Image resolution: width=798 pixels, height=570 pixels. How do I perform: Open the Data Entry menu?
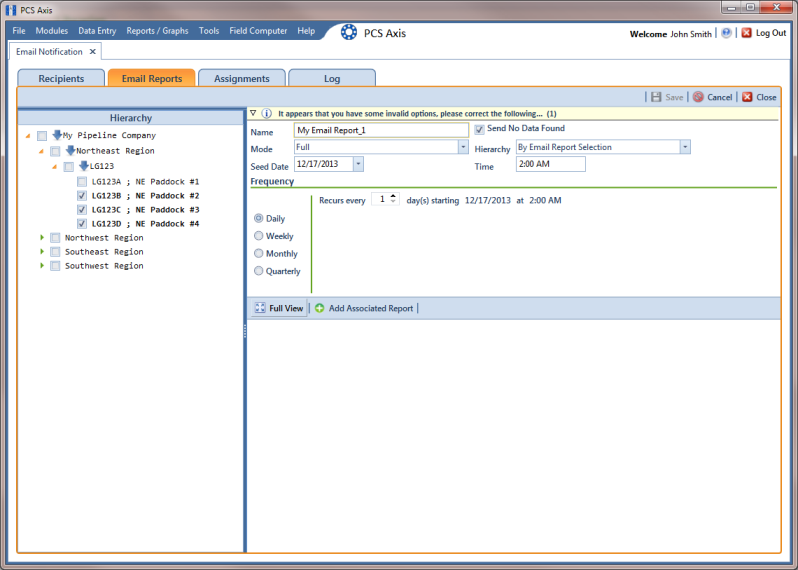click(x=97, y=31)
